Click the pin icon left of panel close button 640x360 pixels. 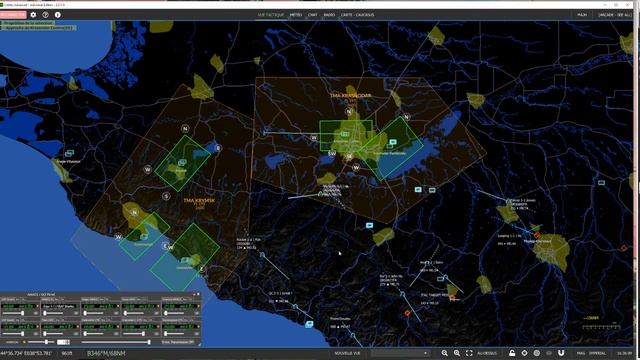coord(194,294)
